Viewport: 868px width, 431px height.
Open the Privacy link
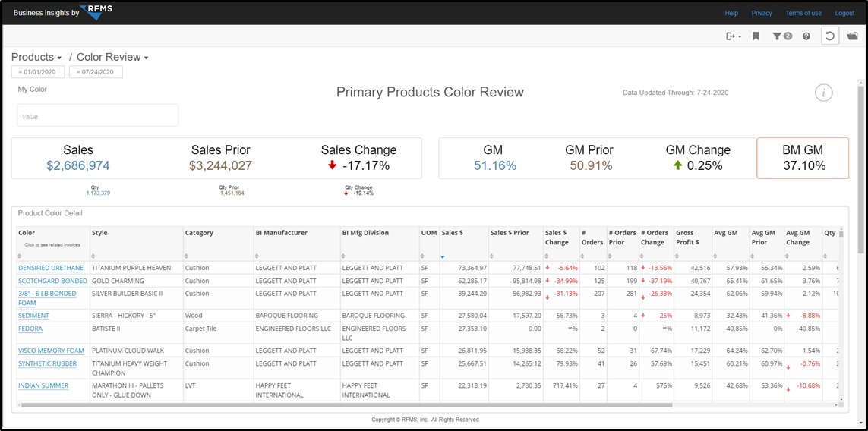pos(762,13)
